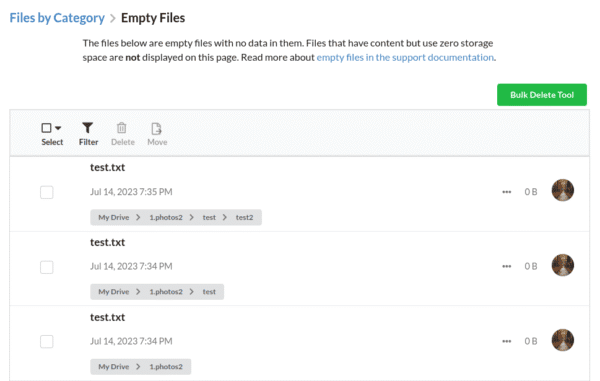Check the bottom test.txt in 1.photos2

[47, 342]
